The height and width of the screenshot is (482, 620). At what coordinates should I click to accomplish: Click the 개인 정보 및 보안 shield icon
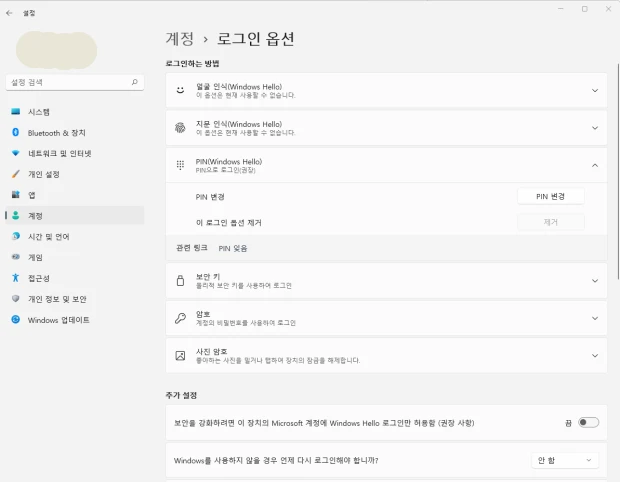(x=15, y=299)
